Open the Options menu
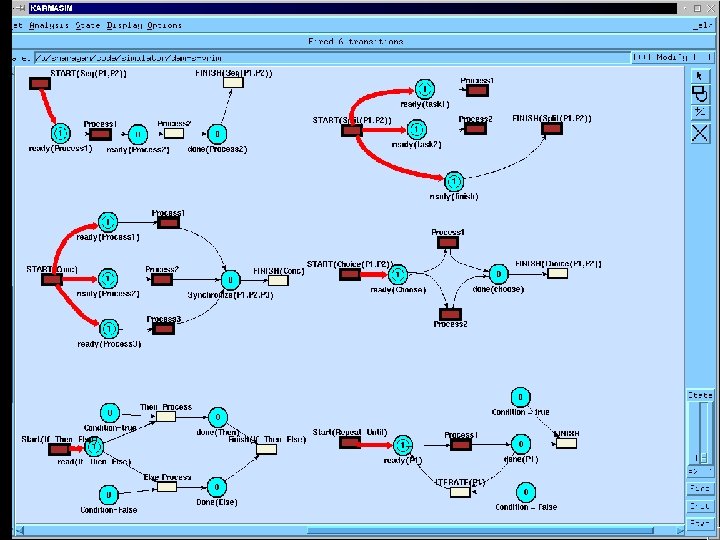This screenshot has width=720, height=540. (x=164, y=26)
